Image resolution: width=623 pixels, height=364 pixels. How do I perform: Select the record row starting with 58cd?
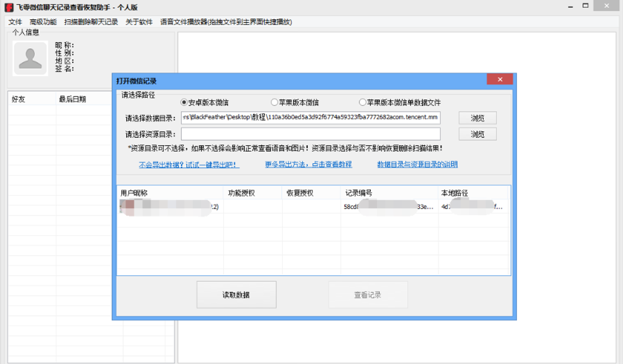click(313, 207)
